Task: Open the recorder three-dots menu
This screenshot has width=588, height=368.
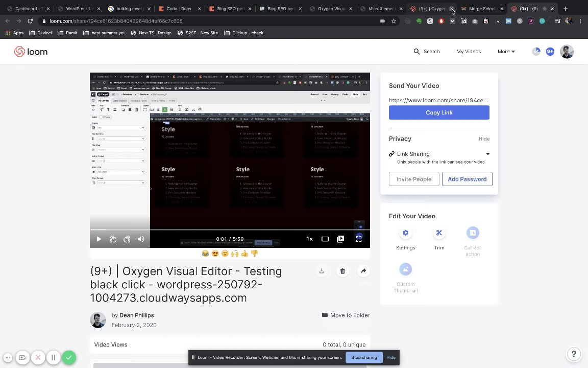Action: click(x=8, y=357)
